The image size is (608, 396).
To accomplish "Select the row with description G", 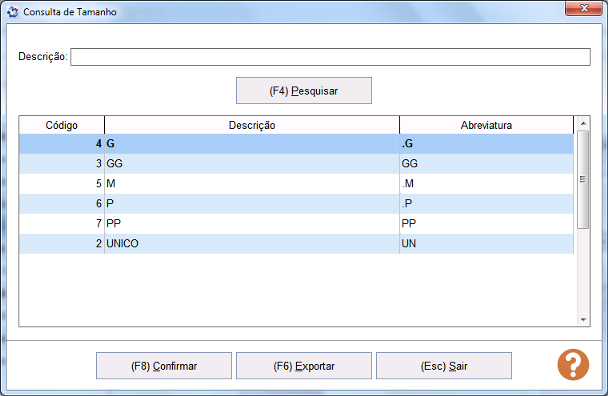I will coord(296,144).
